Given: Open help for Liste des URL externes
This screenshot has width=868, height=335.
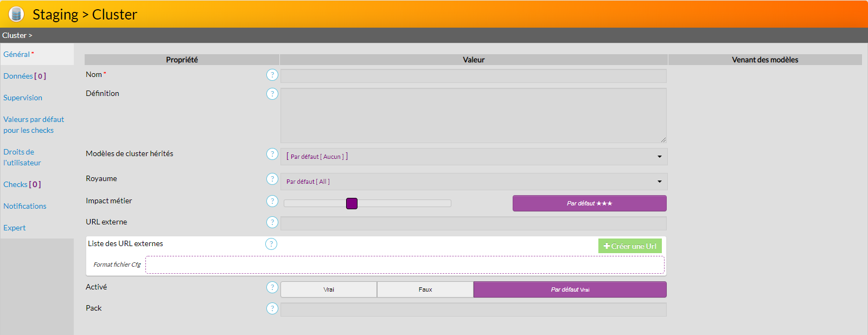Looking at the screenshot, I should (271, 244).
